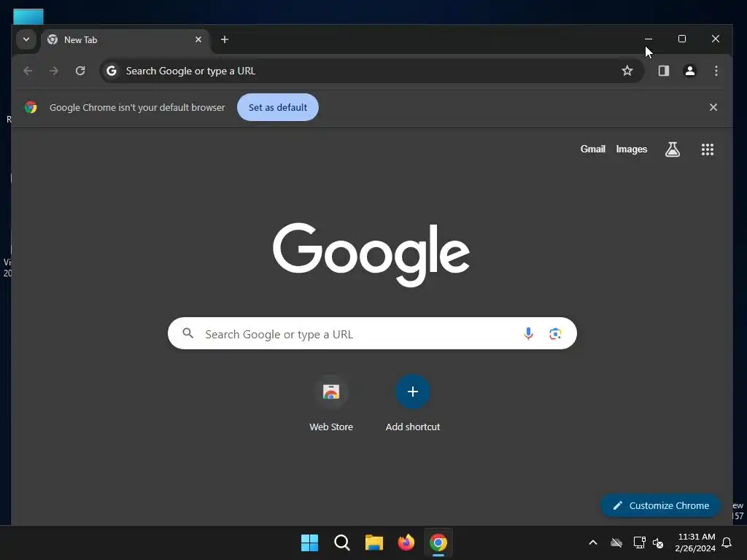Minimize the Chrome window

pos(649,39)
